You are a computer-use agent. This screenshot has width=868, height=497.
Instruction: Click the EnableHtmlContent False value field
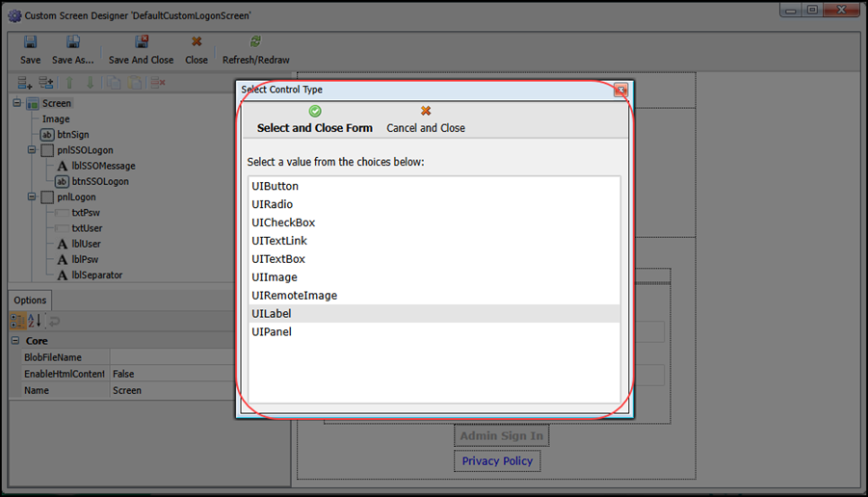tap(197, 374)
